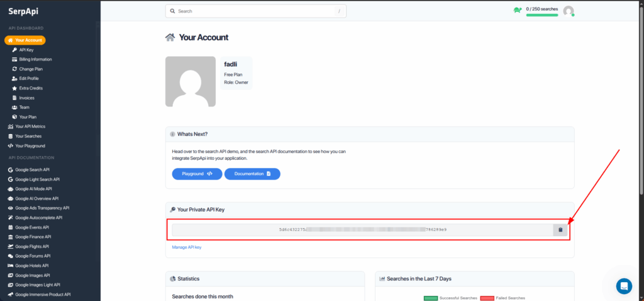
Task: Click the search usage progress bar
Action: (541, 14)
